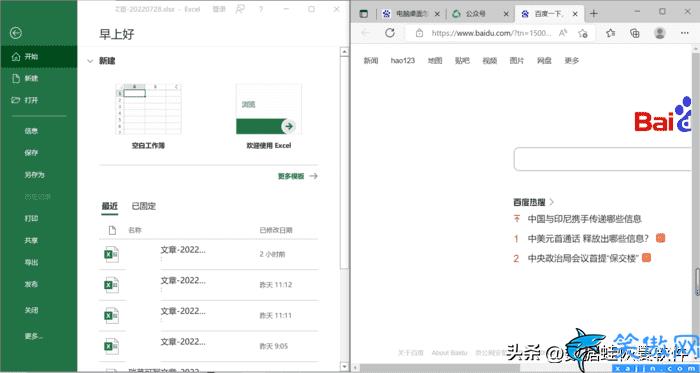Click the Excel backstage back arrow

pyautogui.click(x=16, y=33)
